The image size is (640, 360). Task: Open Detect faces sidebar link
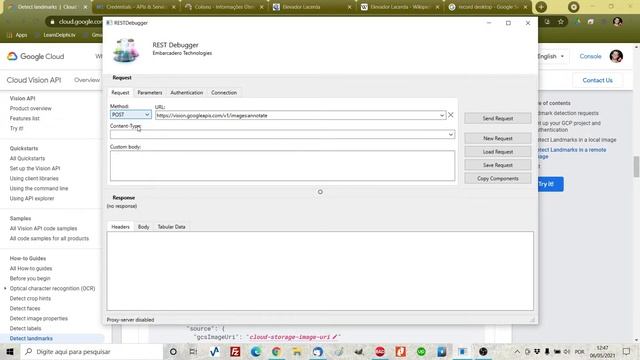tap(25, 309)
